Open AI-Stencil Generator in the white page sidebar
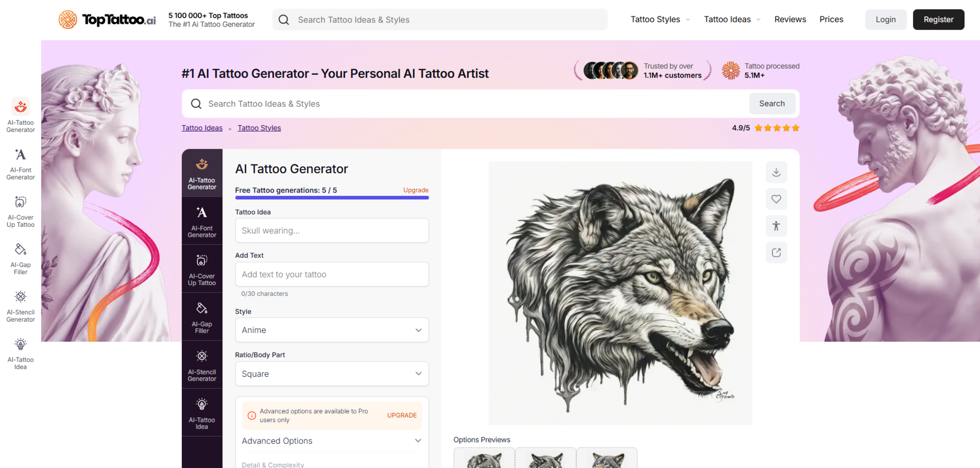The height and width of the screenshot is (468, 980). pos(20,306)
